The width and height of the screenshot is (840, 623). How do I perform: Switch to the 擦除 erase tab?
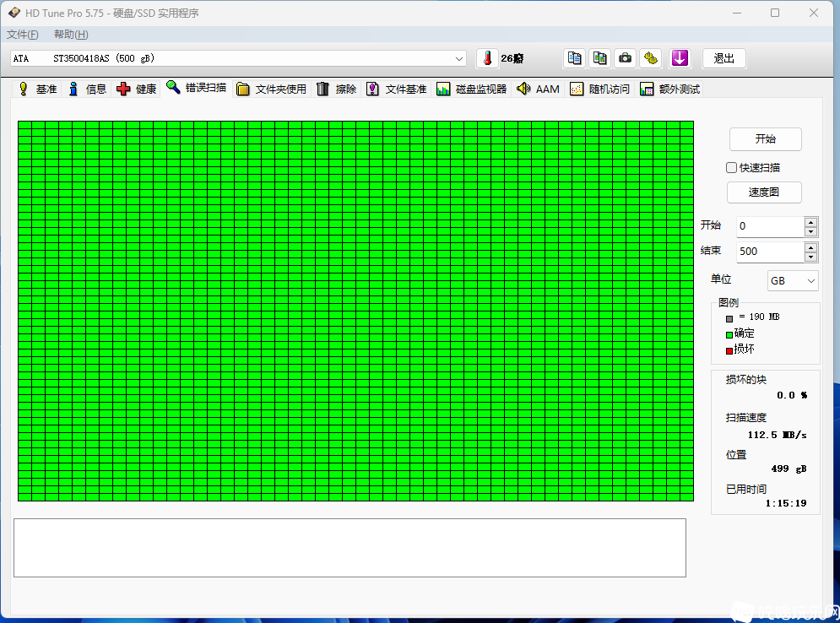coord(337,89)
